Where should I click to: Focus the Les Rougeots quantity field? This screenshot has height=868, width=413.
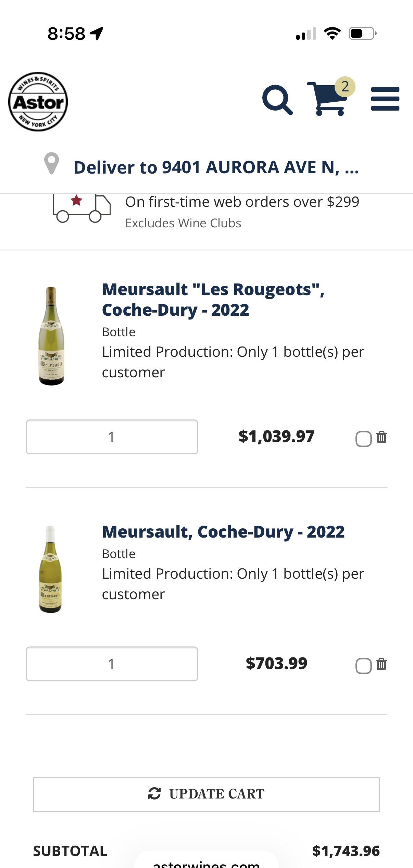[112, 437]
